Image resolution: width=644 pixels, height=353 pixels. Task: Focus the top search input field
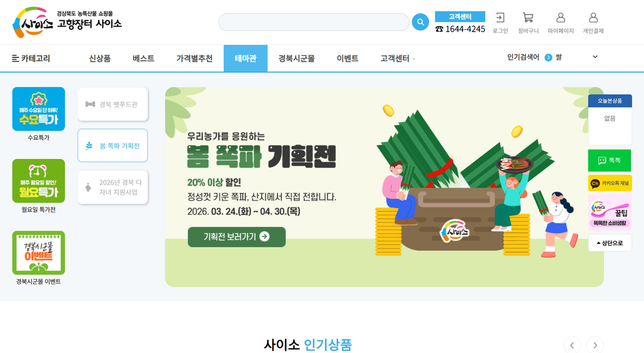pos(314,22)
